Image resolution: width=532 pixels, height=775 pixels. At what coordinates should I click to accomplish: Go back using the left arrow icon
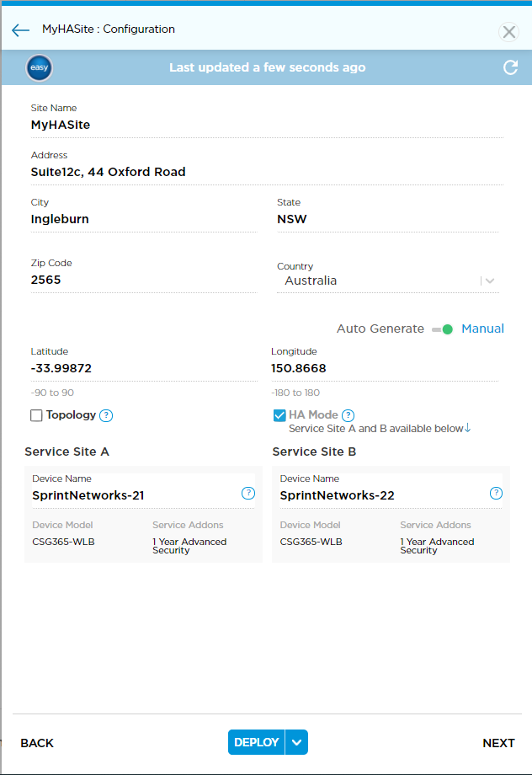click(x=20, y=30)
